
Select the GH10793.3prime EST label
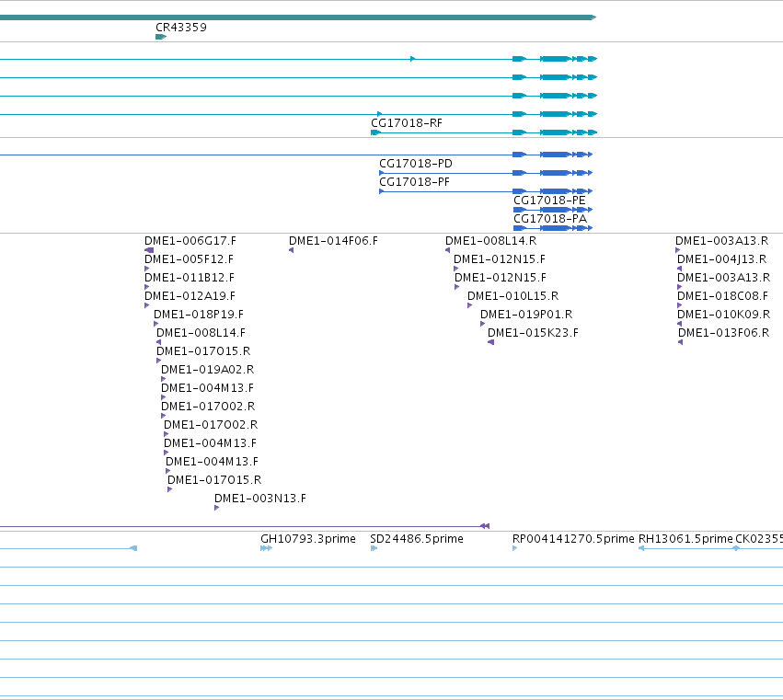click(308, 539)
